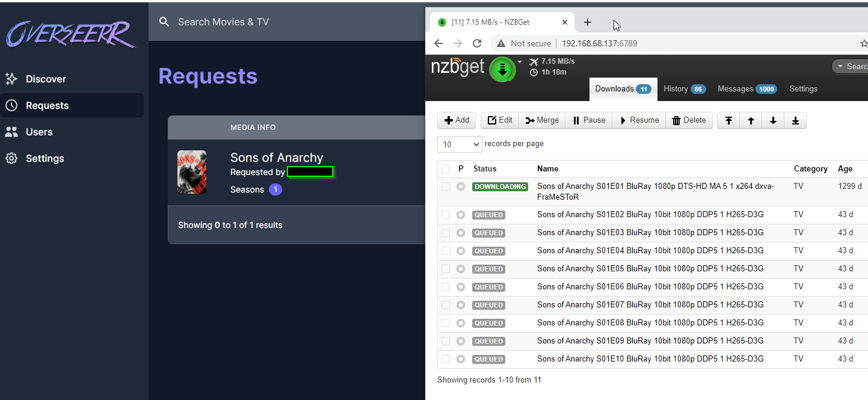
Task: Switch to the Downloads tab
Action: [x=623, y=89]
